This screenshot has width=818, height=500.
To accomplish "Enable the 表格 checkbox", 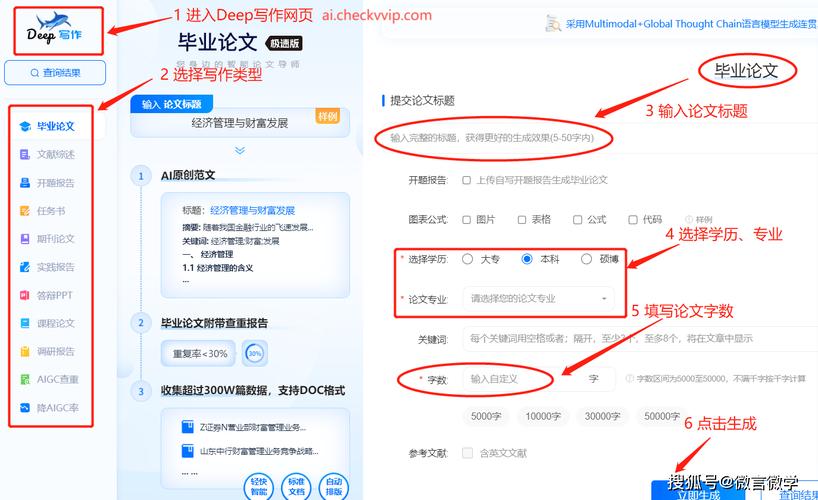I will (x=522, y=220).
